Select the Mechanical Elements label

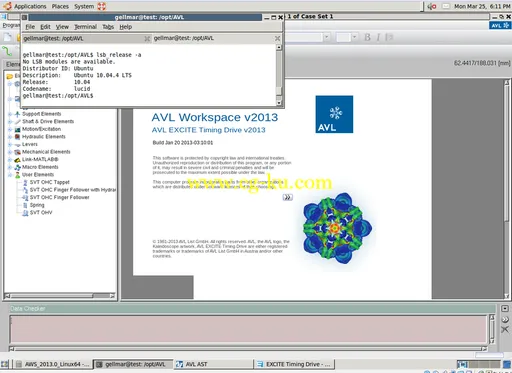[46, 152]
